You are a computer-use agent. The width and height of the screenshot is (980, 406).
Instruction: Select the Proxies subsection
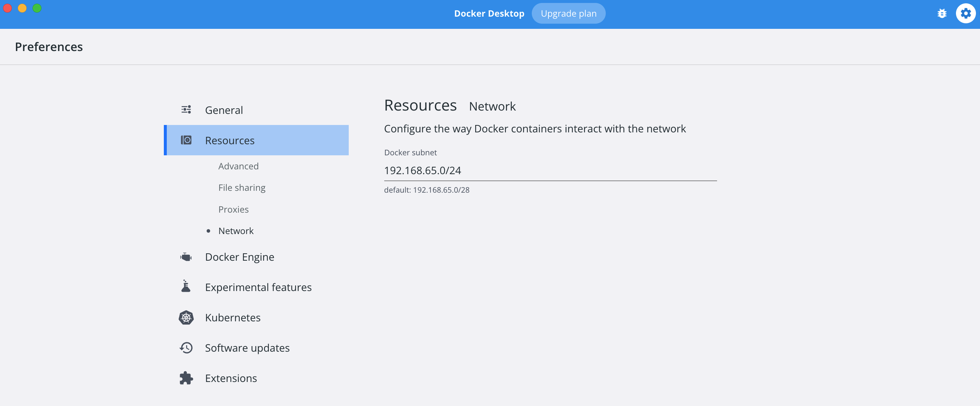tap(233, 209)
